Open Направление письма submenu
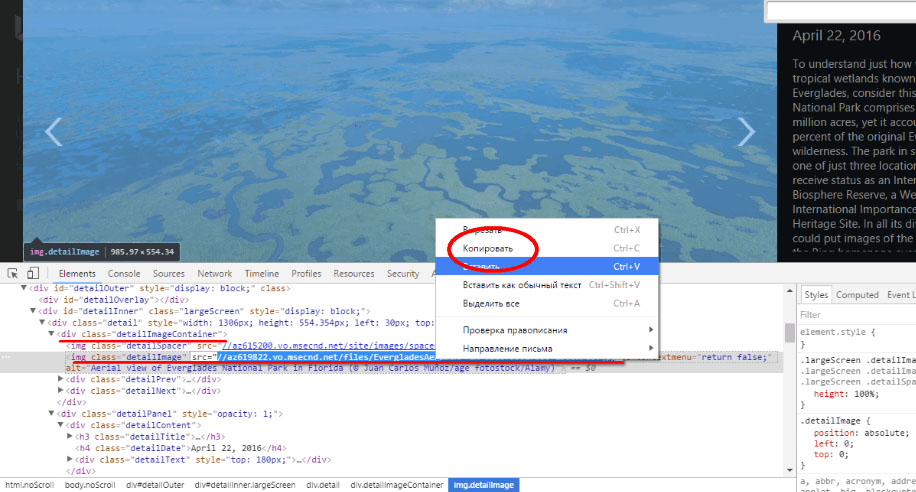Screen dimensions: 916x492 point(547,349)
